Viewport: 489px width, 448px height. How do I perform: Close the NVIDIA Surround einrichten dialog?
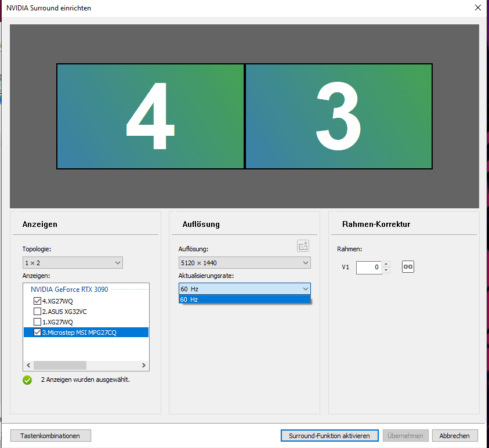478,8
